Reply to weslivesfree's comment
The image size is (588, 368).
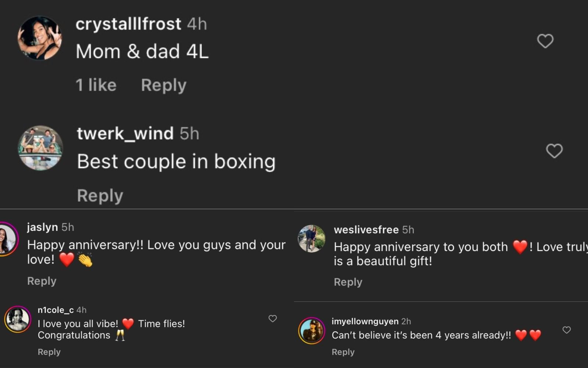pyautogui.click(x=348, y=282)
